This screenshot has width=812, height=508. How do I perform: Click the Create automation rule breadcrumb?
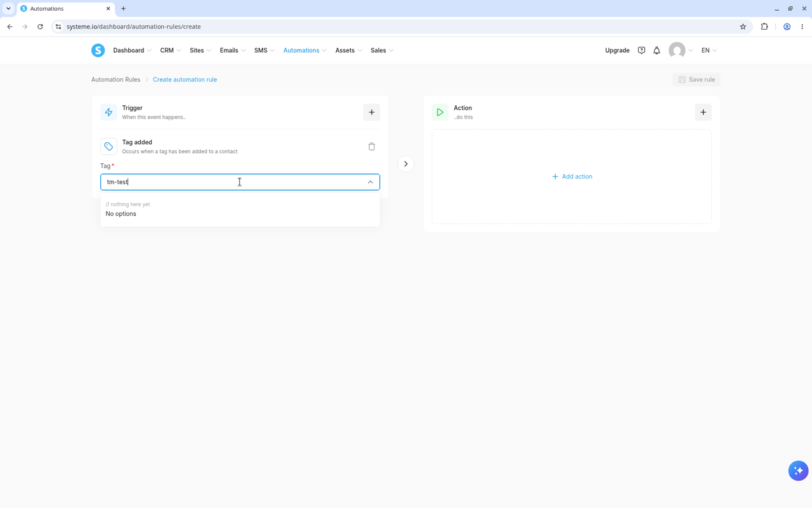coord(185,79)
